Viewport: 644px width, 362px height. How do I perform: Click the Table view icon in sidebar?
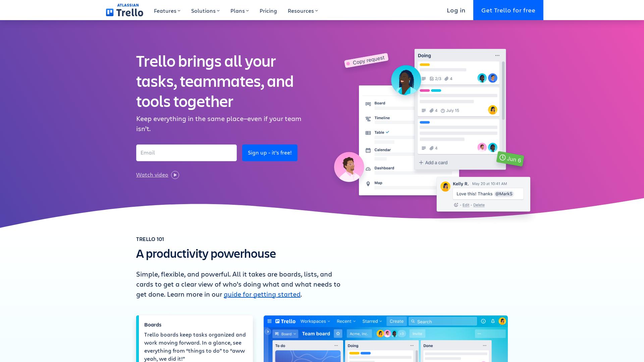click(368, 133)
